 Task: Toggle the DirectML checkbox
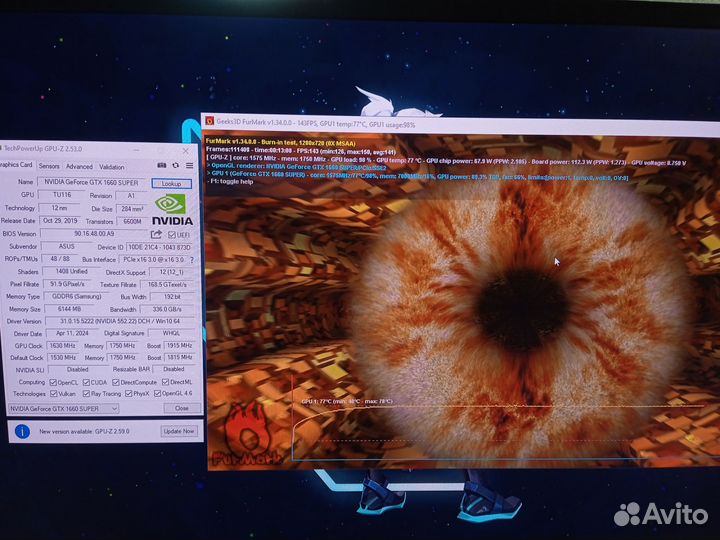pyautogui.click(x=165, y=382)
